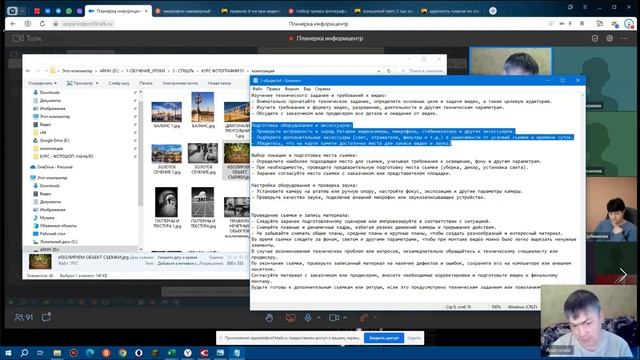
Task: Click the "Толк" logo in call header
Action: 27,38
